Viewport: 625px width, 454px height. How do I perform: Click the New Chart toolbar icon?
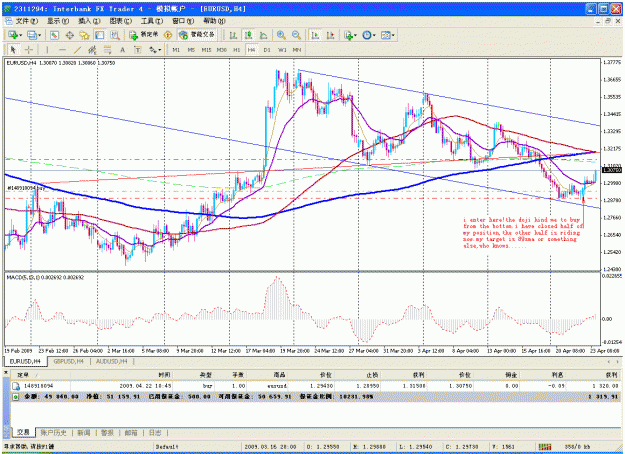pyautogui.click(x=12, y=35)
